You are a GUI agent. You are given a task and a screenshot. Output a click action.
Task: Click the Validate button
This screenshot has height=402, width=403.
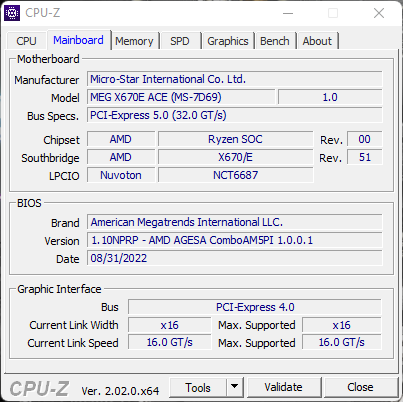tap(284, 387)
